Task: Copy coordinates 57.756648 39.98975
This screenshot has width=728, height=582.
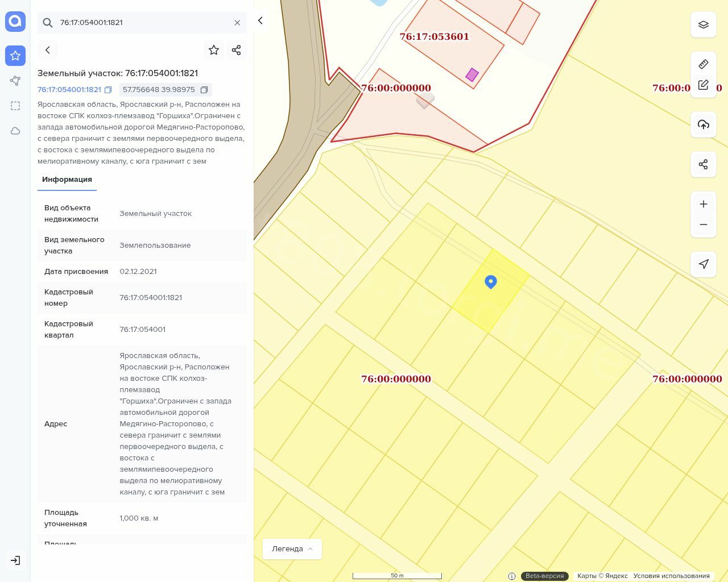Action: coord(204,90)
